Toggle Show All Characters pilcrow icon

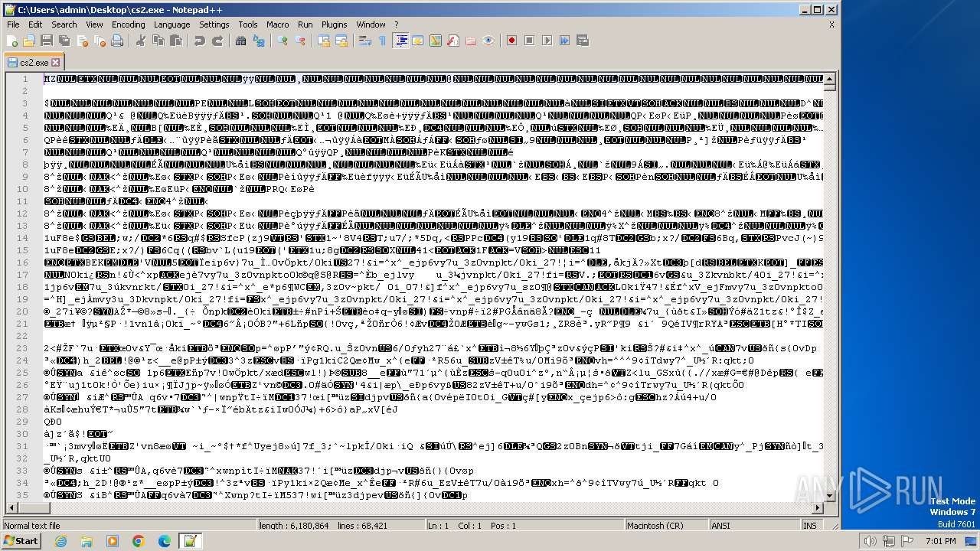tap(383, 41)
